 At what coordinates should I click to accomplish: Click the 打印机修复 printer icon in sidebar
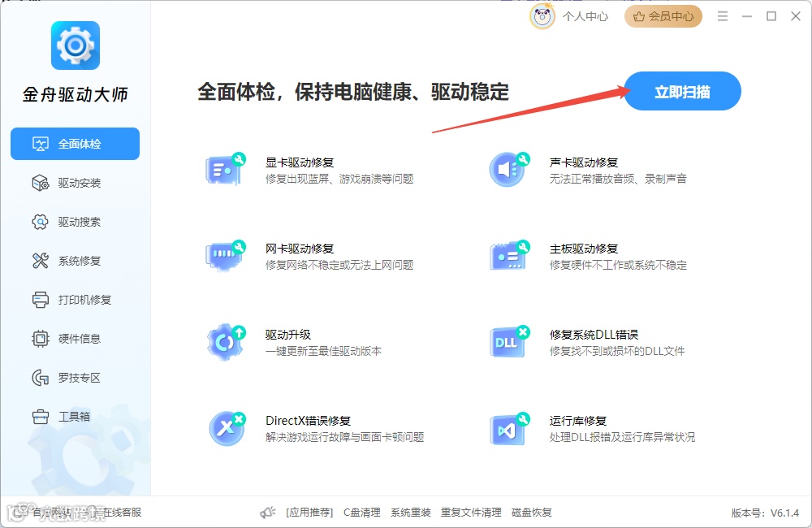click(41, 300)
